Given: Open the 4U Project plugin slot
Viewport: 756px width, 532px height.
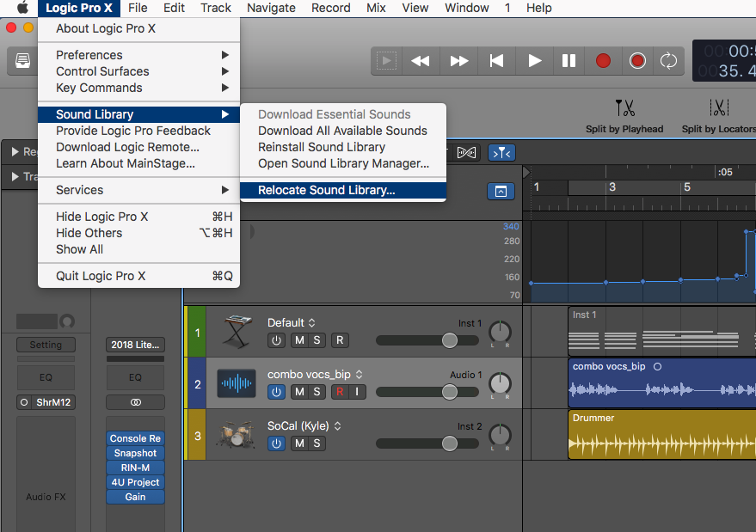Looking at the screenshot, I should (x=135, y=482).
